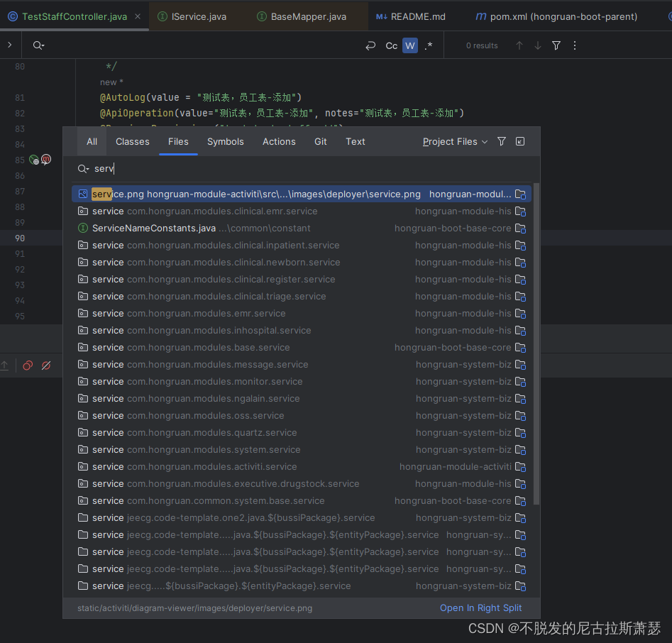Switch to pom.xml (hongruan-boot-parent) tab

(x=556, y=17)
